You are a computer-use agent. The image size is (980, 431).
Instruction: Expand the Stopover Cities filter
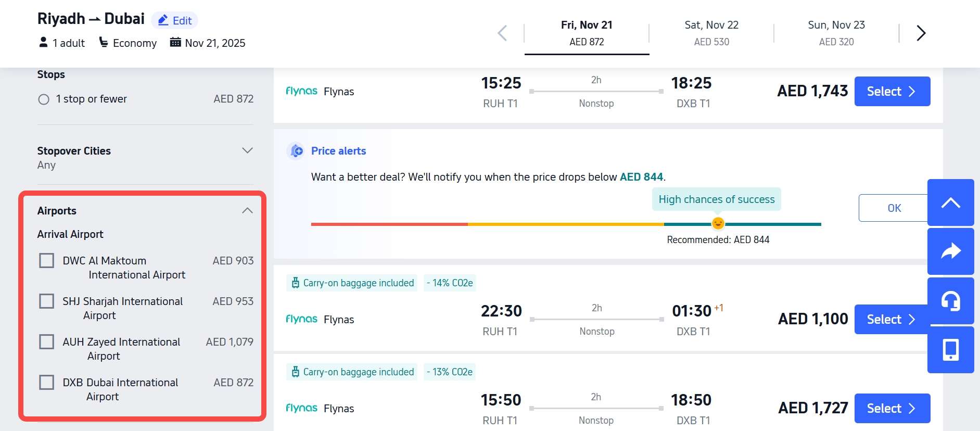[247, 150]
